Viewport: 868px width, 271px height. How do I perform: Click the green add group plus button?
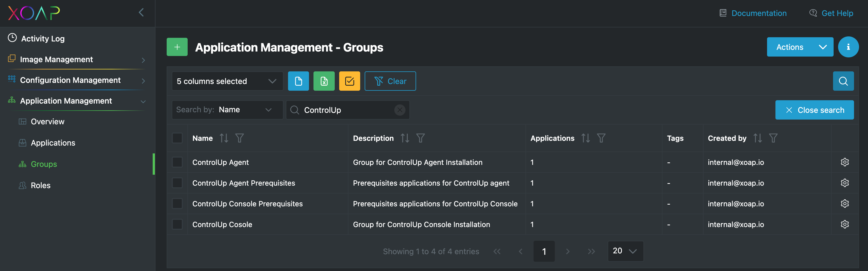pos(177,47)
